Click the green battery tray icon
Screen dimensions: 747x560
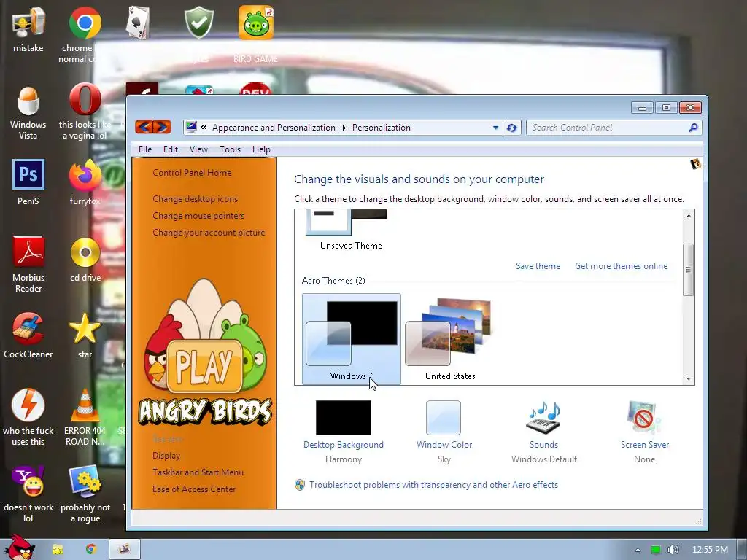(x=656, y=550)
